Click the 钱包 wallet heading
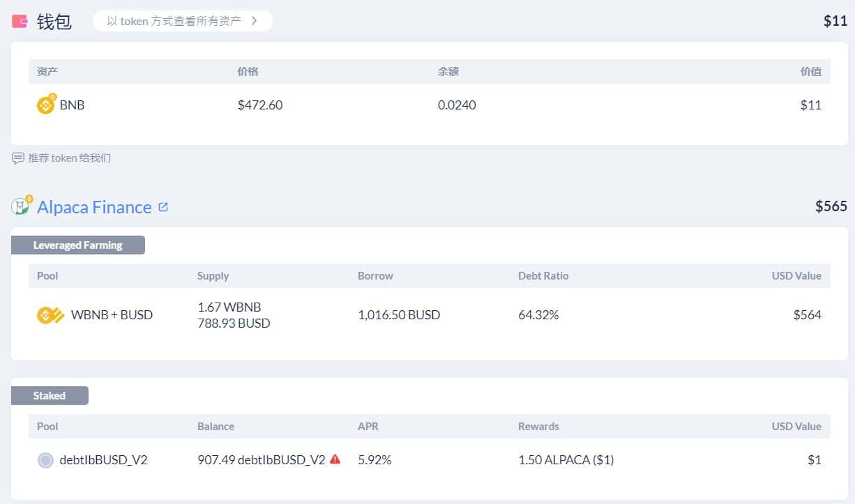 [x=54, y=22]
